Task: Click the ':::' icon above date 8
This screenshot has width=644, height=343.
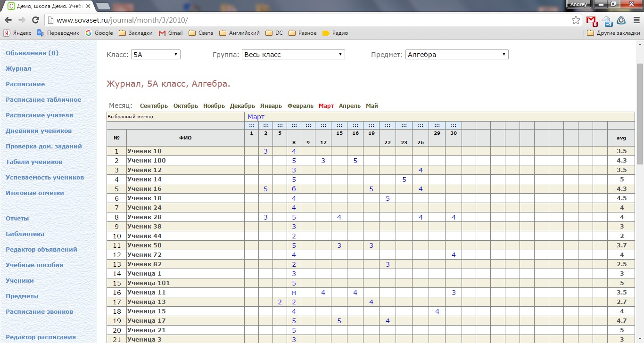Action: pyautogui.click(x=294, y=125)
